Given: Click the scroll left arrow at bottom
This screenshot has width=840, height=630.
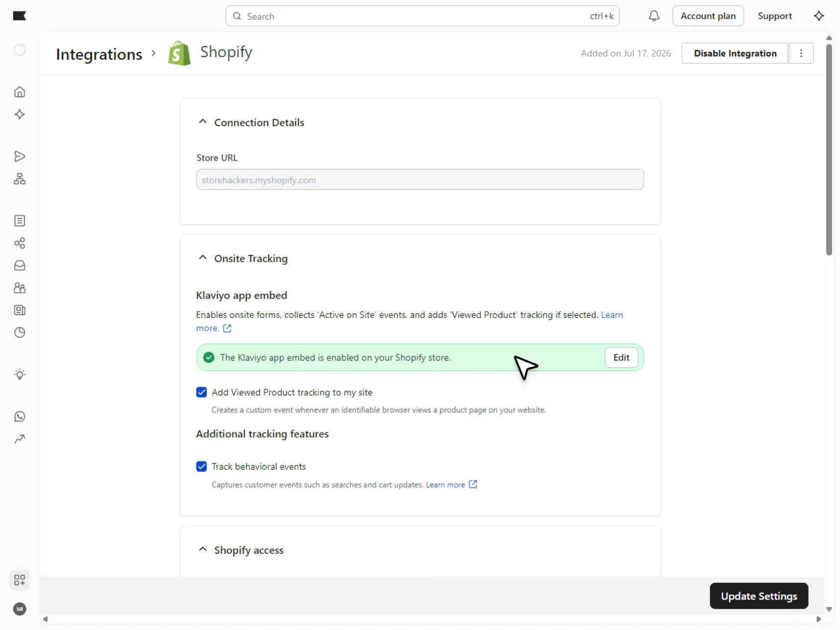Looking at the screenshot, I should [45, 619].
